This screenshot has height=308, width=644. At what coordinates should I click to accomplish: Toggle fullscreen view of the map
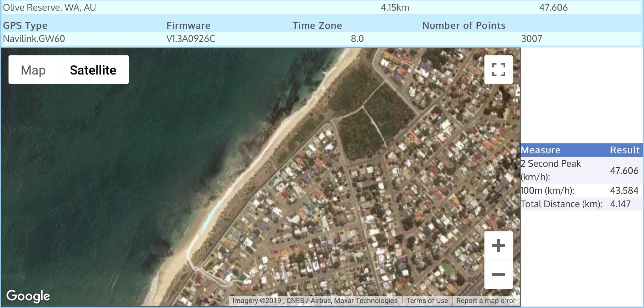click(498, 70)
